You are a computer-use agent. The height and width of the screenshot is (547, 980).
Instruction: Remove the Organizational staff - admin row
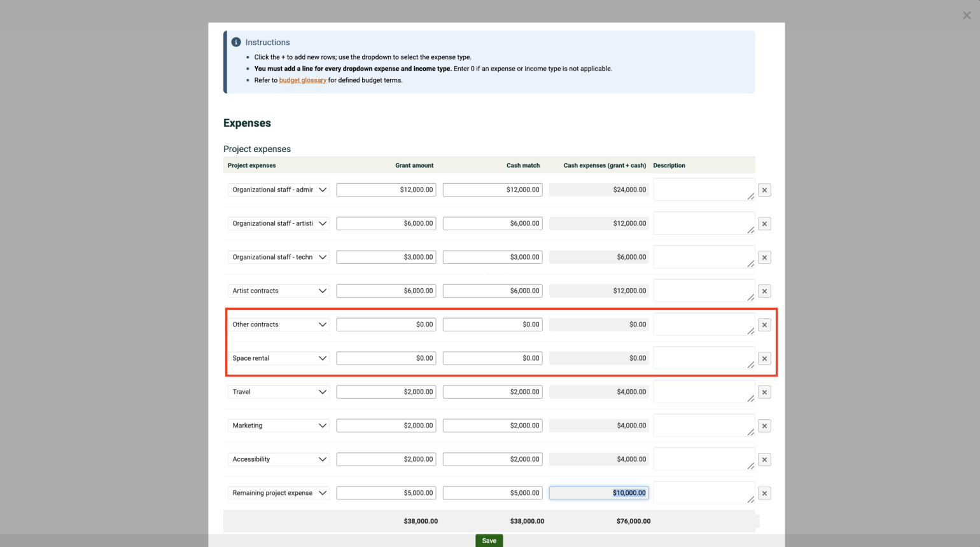(x=764, y=190)
